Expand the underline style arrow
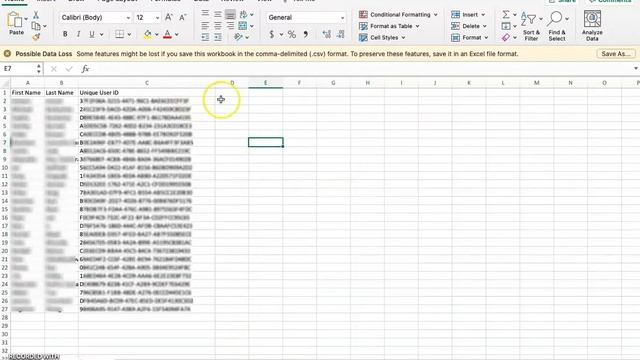The image size is (640, 360). click(x=101, y=35)
